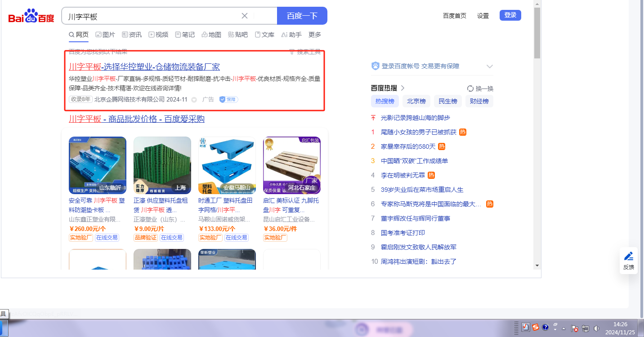Screen dimensions: 644x337
Task: Click the blue help question mark tray icon
Action: point(546,327)
